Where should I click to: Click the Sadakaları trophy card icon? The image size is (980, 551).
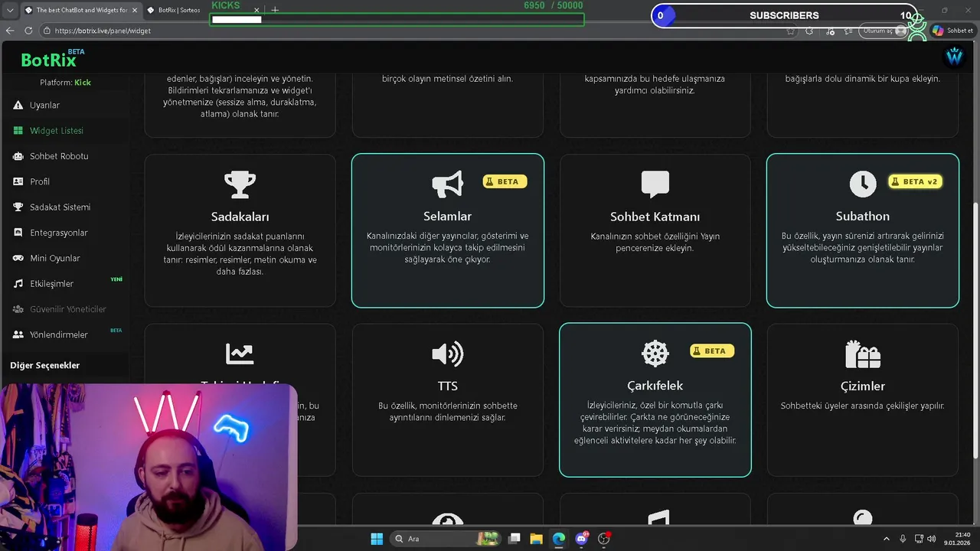[240, 184]
